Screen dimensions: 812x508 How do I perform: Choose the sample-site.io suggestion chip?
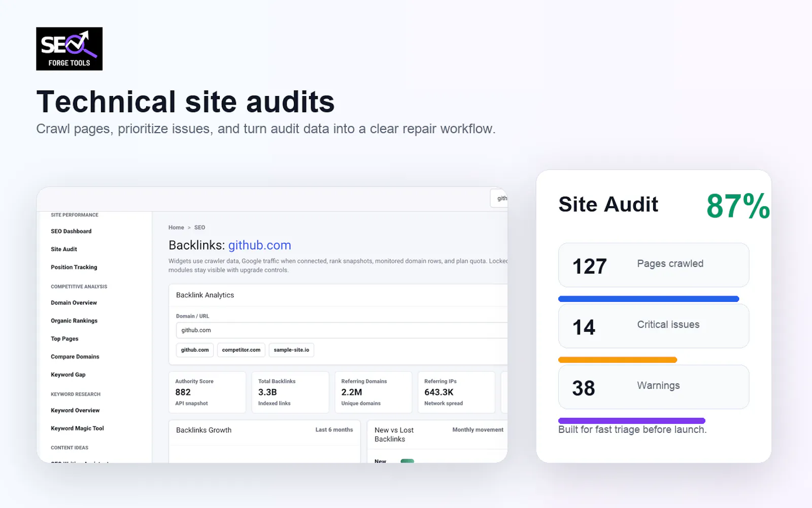[x=291, y=350]
